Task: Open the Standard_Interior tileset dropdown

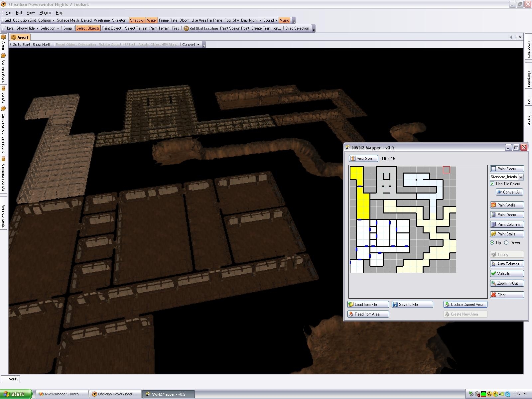Action: [521, 177]
